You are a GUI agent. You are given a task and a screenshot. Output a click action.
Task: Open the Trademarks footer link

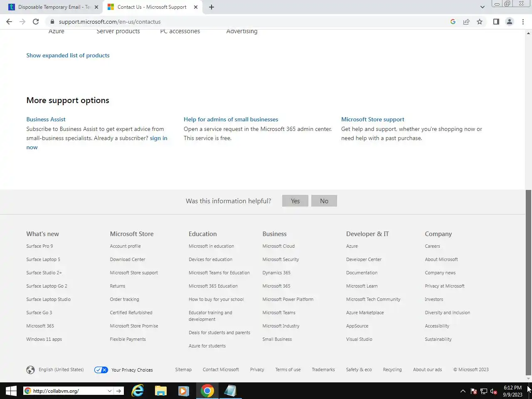[x=323, y=369]
